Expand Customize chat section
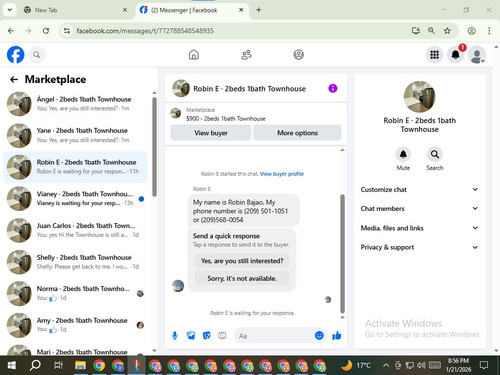This screenshot has width=500, height=375. point(419,189)
